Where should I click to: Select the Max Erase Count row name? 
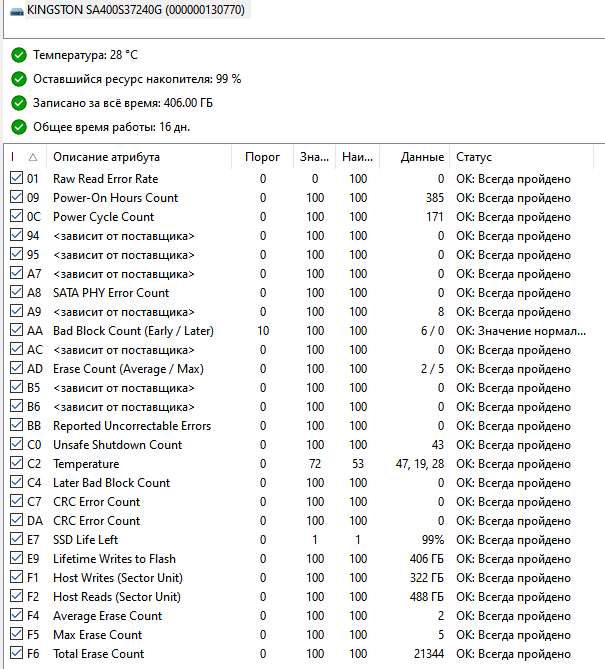click(97, 635)
